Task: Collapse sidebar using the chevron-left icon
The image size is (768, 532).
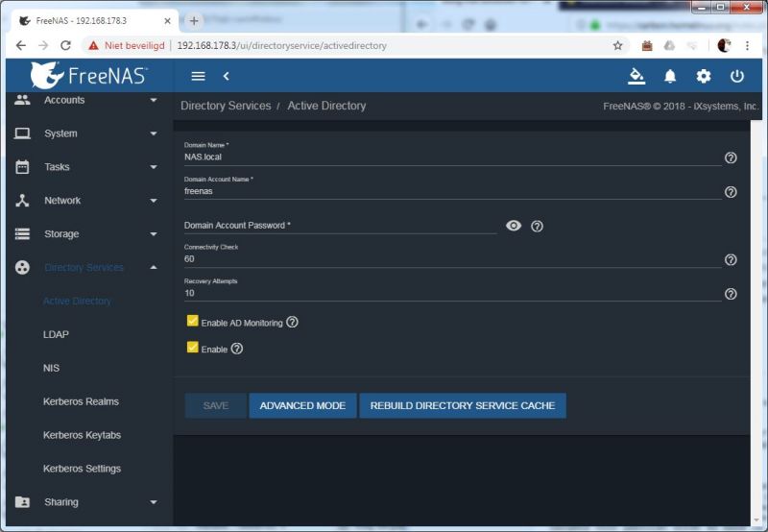Action: (226, 76)
